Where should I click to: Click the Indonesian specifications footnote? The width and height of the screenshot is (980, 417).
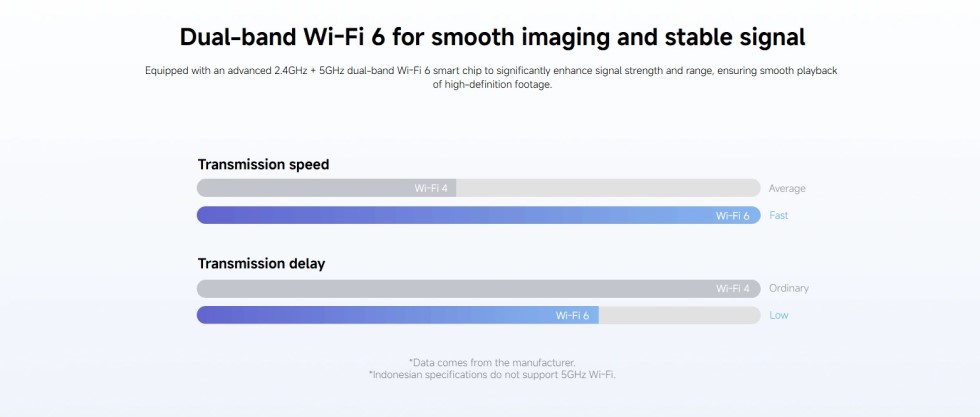pos(492,374)
